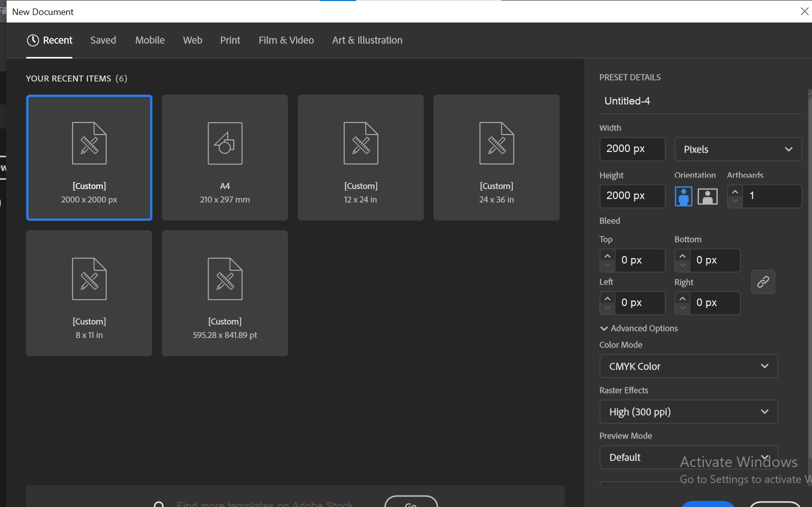This screenshot has width=812, height=507.
Task: Open the Preview Mode Default dropdown
Action: (x=688, y=457)
